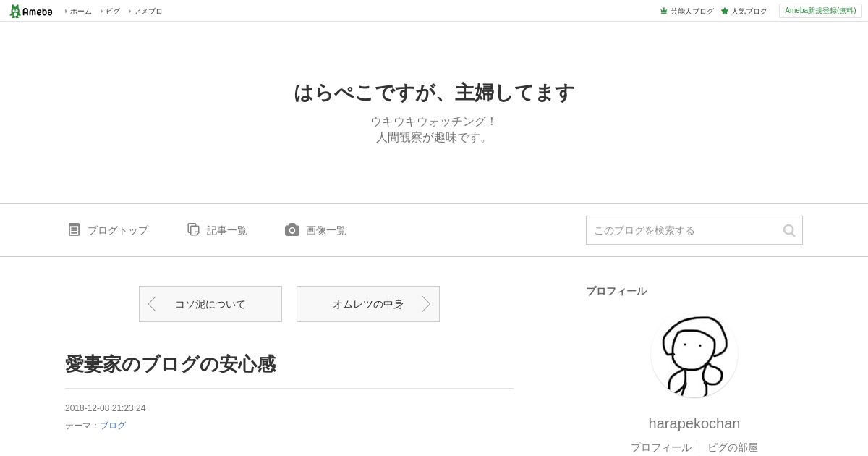Image resolution: width=868 pixels, height=456 pixels.
Task: Focus the このブログを検索する search field
Action: click(x=684, y=230)
